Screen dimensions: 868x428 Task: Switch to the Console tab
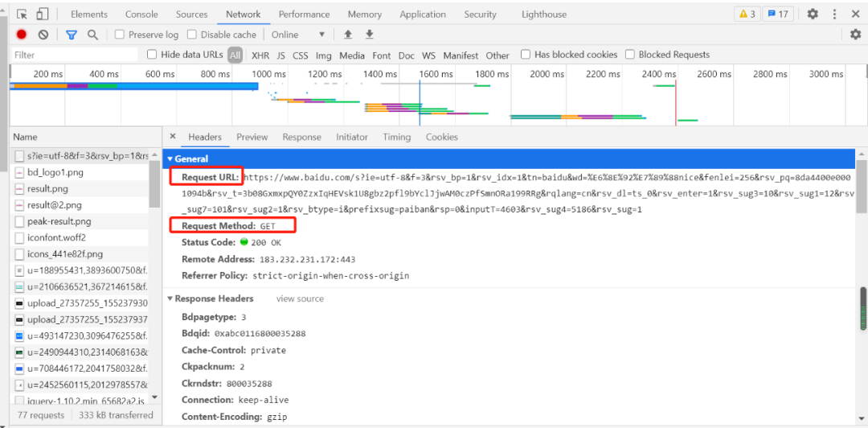point(141,14)
